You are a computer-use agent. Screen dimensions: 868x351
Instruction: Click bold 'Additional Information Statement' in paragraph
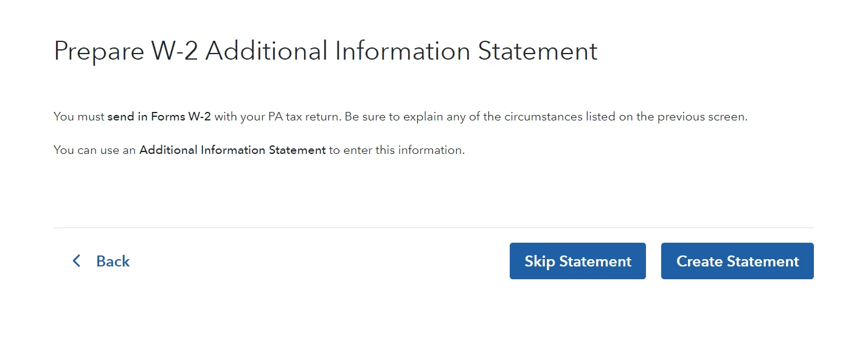tap(232, 150)
